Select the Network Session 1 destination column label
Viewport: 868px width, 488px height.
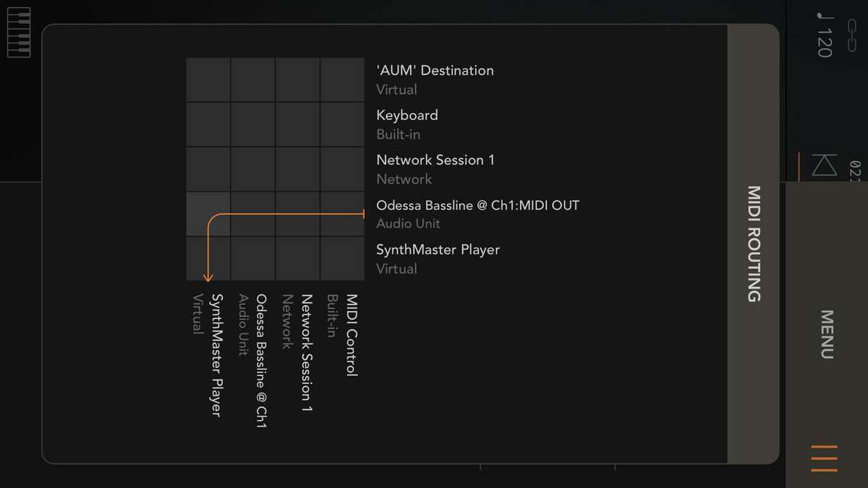coord(298,354)
